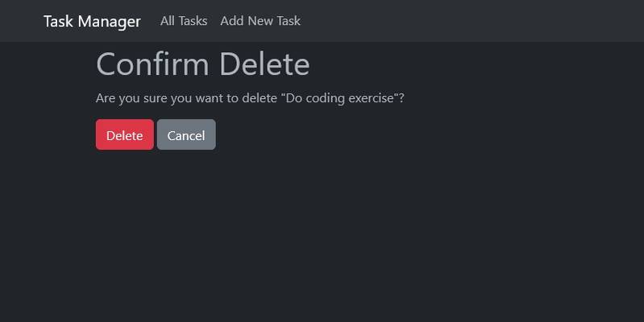
Task: Click the Task Manager brand link
Action: pos(92,21)
